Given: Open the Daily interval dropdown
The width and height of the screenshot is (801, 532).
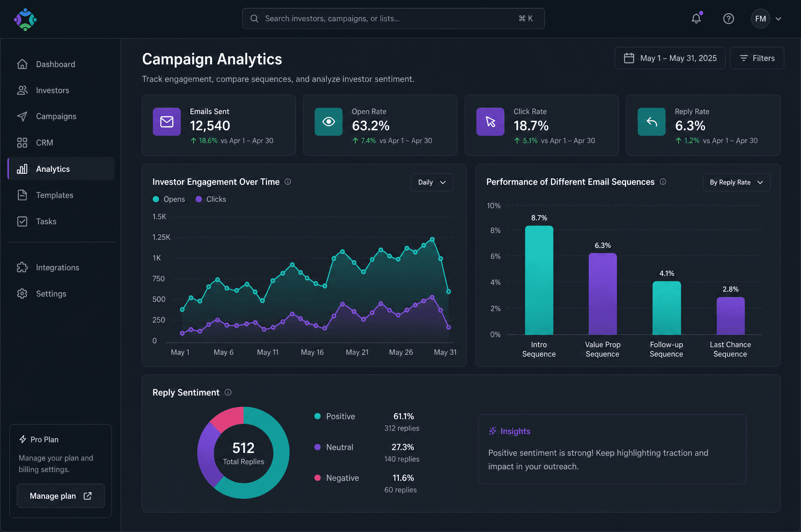Looking at the screenshot, I should 432,182.
